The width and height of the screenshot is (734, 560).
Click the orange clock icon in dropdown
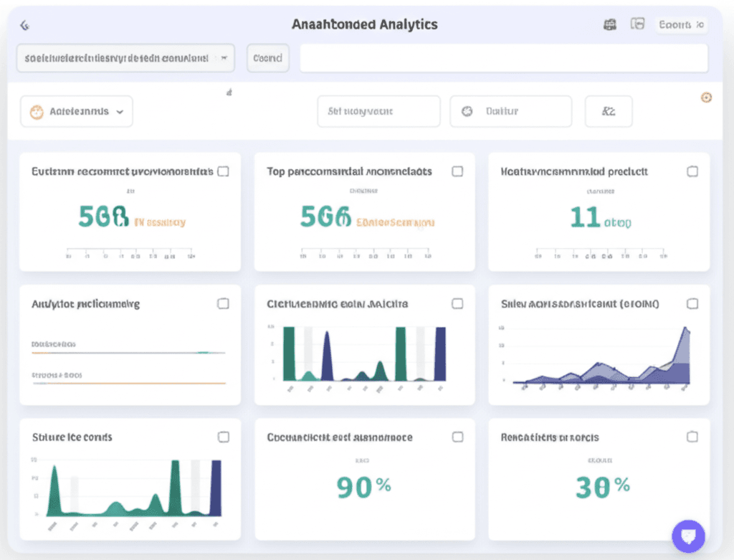pos(37,112)
